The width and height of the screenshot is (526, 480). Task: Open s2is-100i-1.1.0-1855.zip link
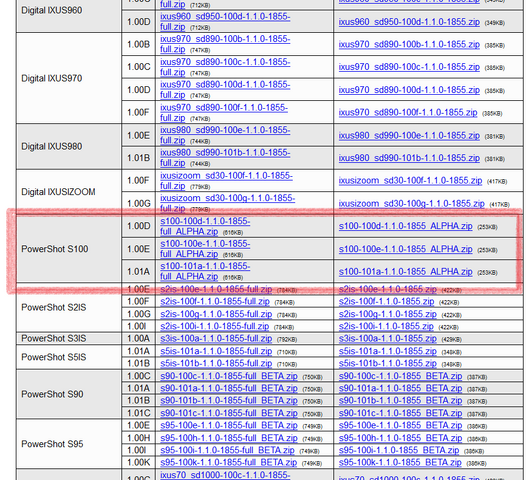386,326
